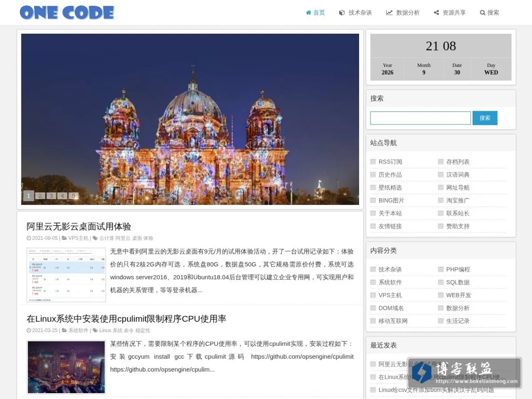Open the WEB开发 category

tap(458, 295)
